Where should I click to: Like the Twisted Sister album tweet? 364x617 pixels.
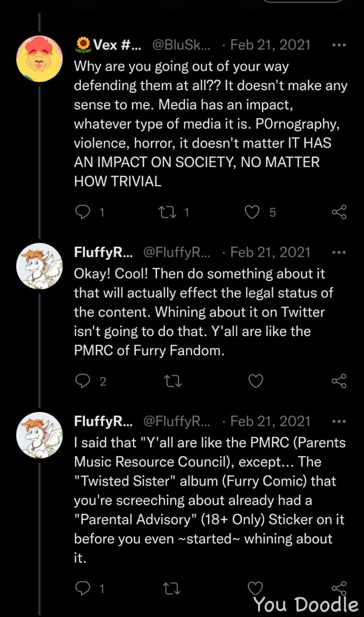coord(255,588)
